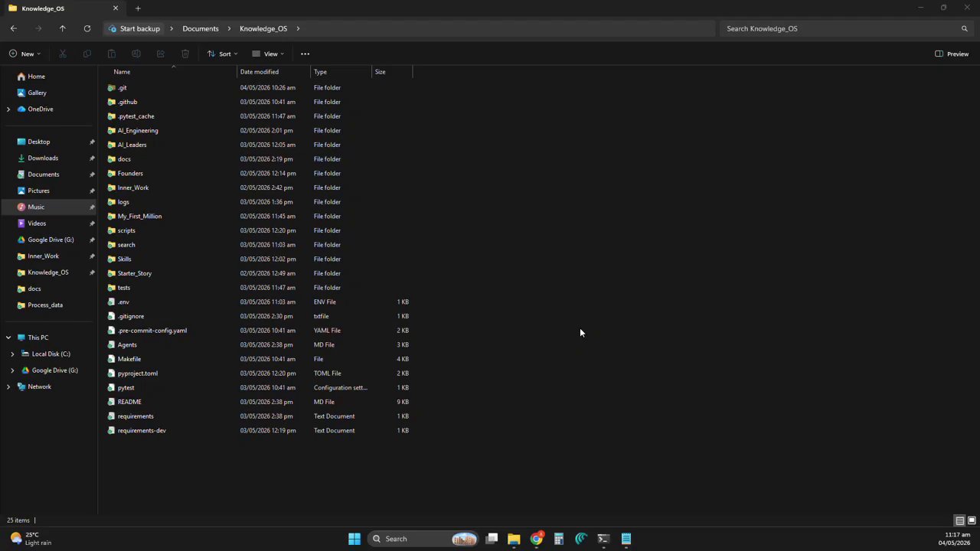Open the .git folder icon
Image resolution: width=980 pixels, height=551 pixels.
pyautogui.click(x=112, y=88)
